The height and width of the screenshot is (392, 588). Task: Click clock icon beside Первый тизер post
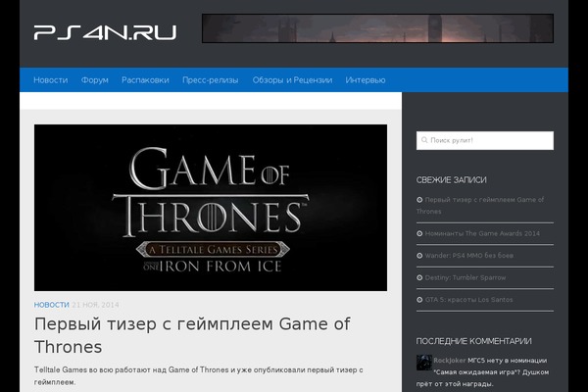tap(419, 200)
